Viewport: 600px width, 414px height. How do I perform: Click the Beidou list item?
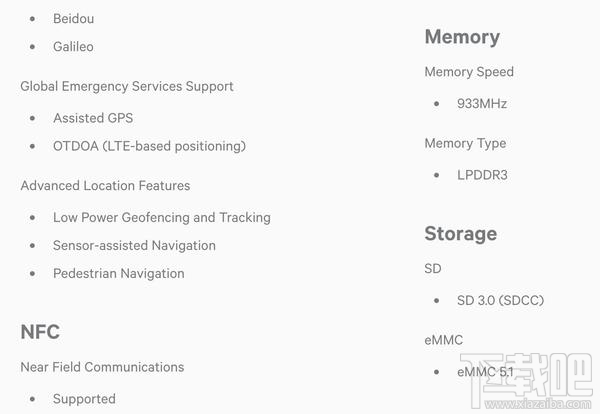73,19
